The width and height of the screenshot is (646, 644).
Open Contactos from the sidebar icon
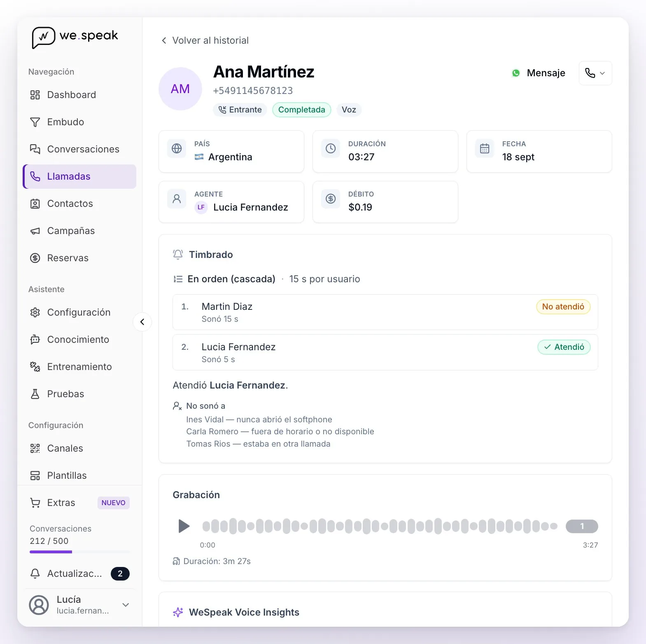pyautogui.click(x=35, y=204)
